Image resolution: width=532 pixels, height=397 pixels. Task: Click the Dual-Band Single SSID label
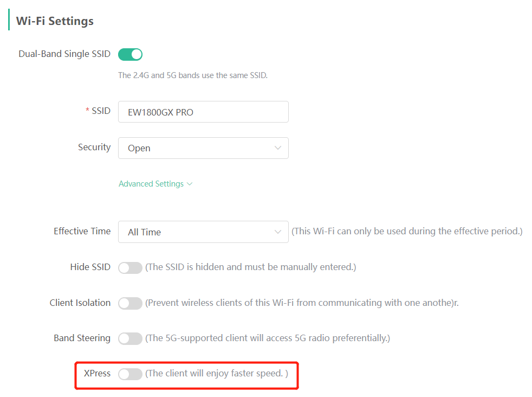(x=64, y=54)
